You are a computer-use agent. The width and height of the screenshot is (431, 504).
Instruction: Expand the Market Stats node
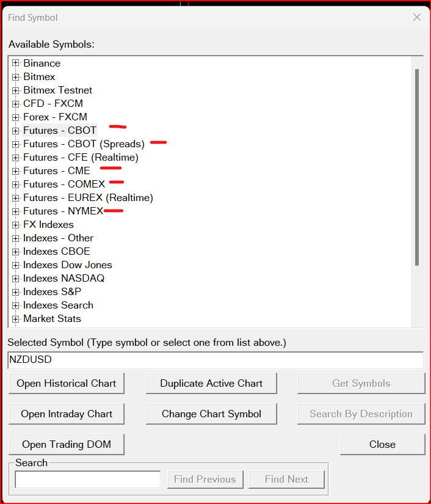click(16, 318)
